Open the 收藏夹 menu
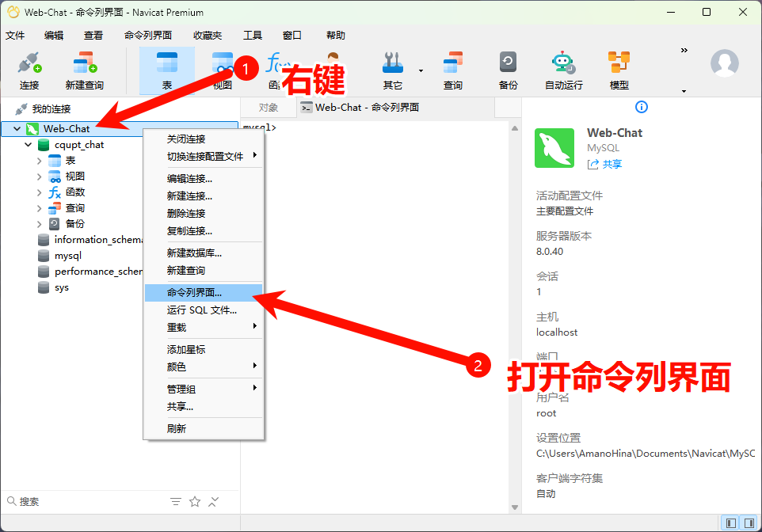 point(208,35)
